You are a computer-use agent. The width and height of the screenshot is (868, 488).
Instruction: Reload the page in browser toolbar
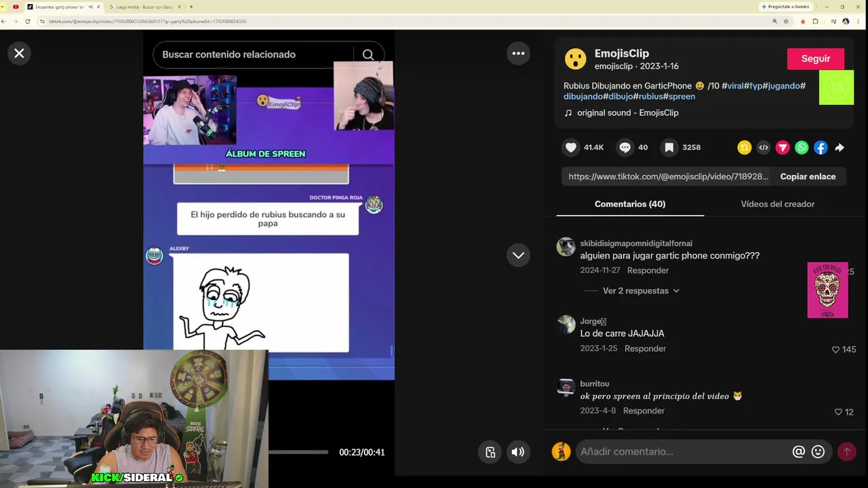coord(28,21)
